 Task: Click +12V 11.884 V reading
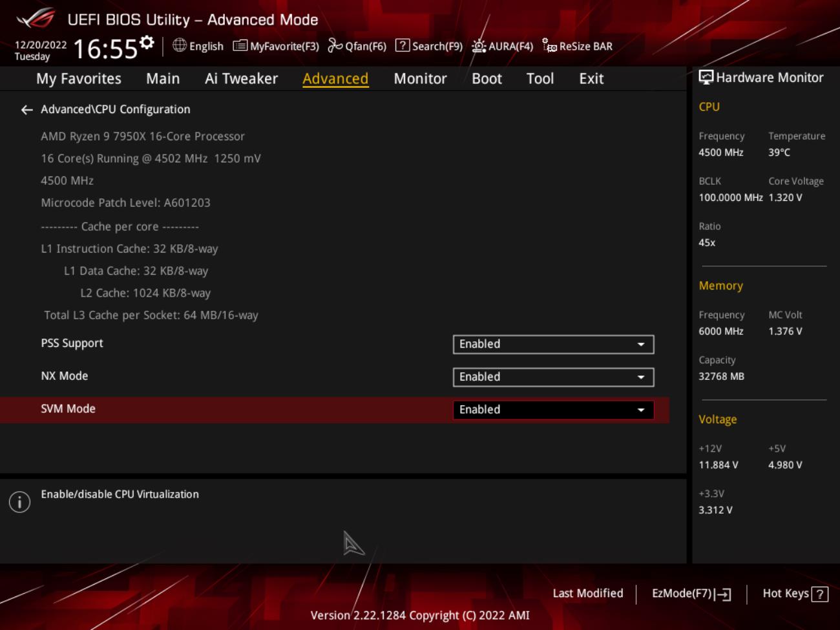point(718,465)
